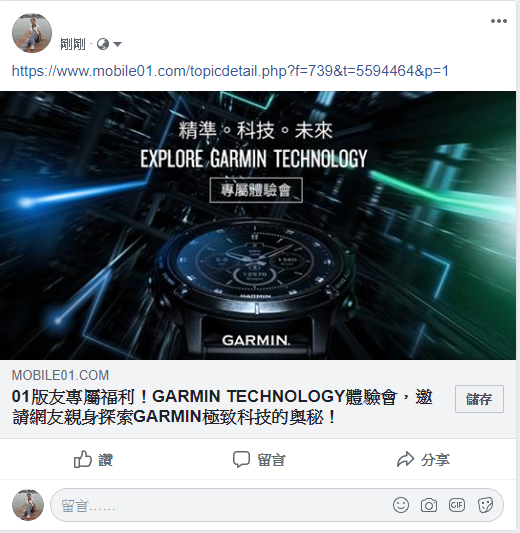The height and width of the screenshot is (533, 520).
Task: Open the post options three-dot menu
Action: pyautogui.click(x=499, y=21)
